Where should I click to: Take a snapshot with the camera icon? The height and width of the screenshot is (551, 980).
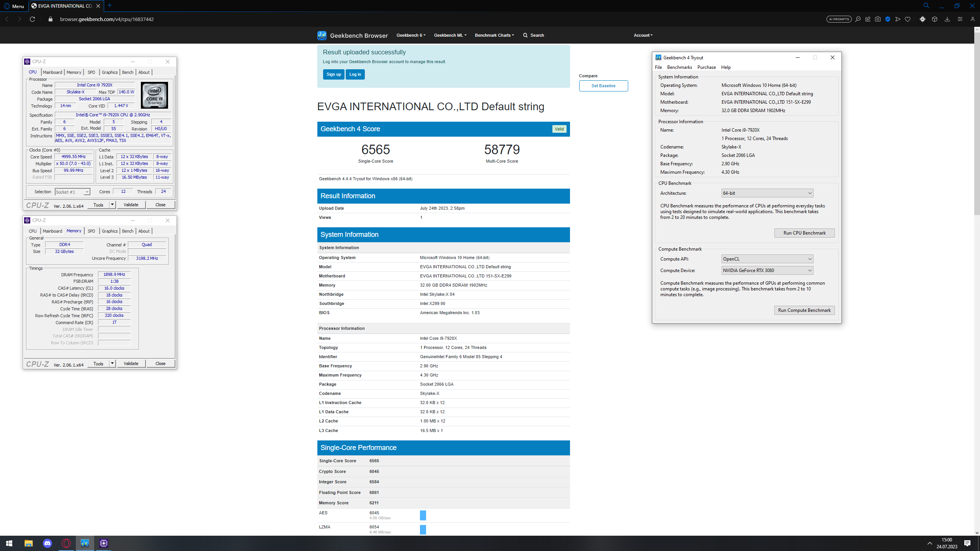878,19
